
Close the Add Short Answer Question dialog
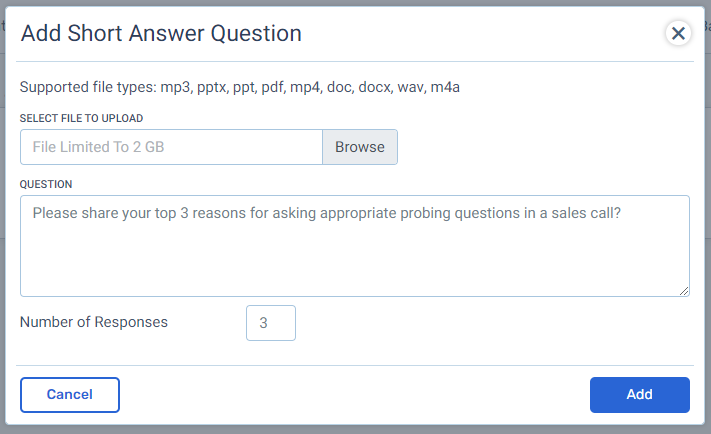click(678, 33)
